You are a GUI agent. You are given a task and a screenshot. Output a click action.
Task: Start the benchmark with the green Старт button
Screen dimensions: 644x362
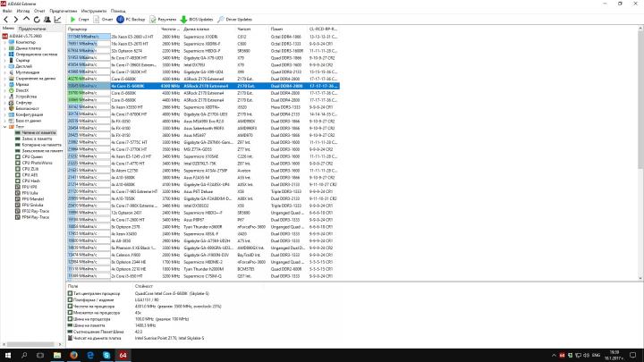(80, 20)
